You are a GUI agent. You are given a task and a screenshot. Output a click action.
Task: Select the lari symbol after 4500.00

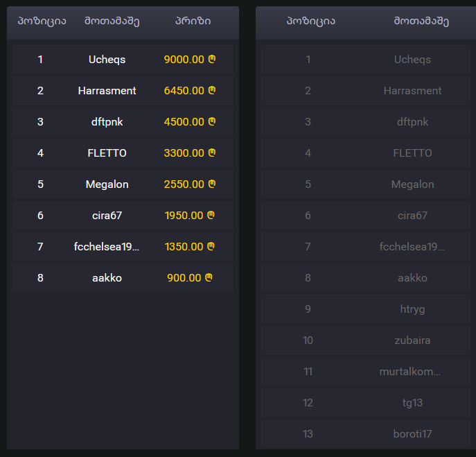pos(212,121)
